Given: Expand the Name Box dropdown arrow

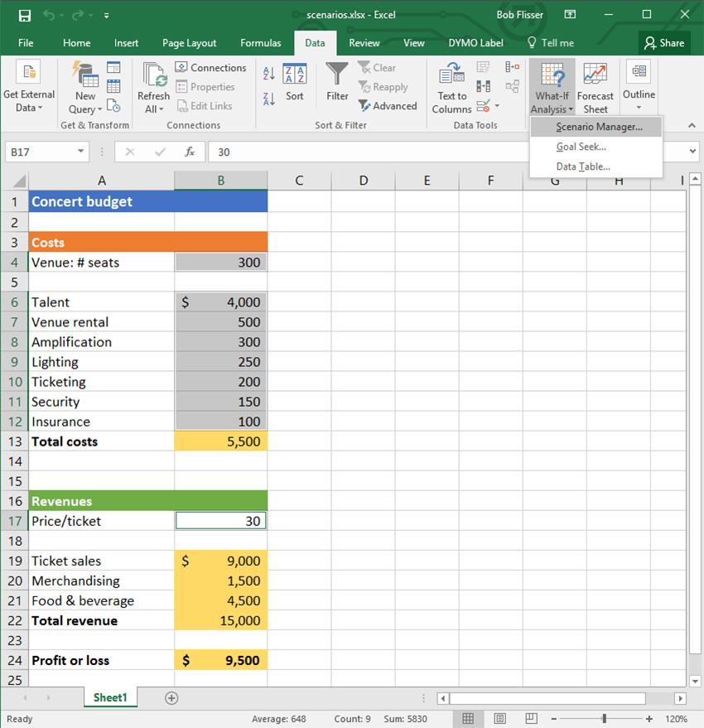Looking at the screenshot, I should click(x=80, y=152).
